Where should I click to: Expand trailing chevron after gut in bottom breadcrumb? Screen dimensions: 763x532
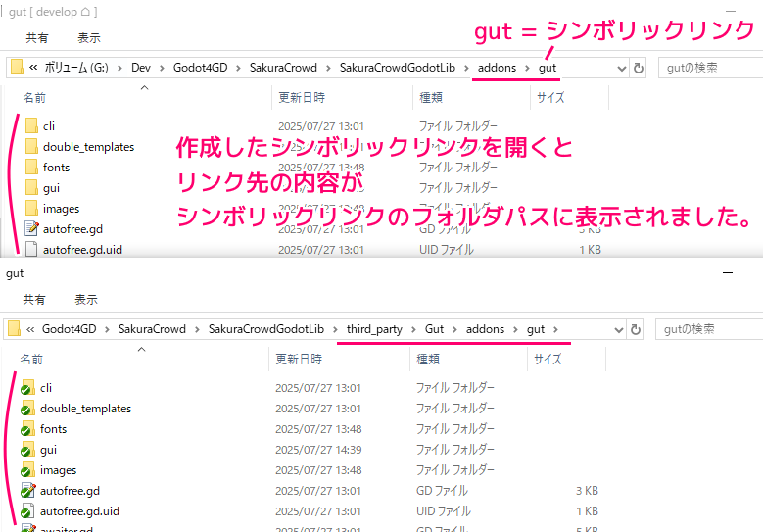[555, 330]
